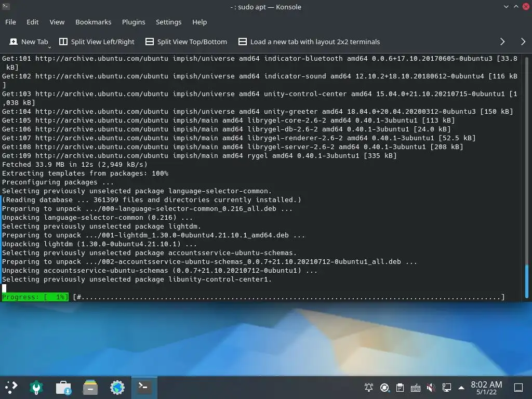Open the Discover software store in taskbar
Image resolution: width=532 pixels, height=399 pixels.
click(x=63, y=388)
